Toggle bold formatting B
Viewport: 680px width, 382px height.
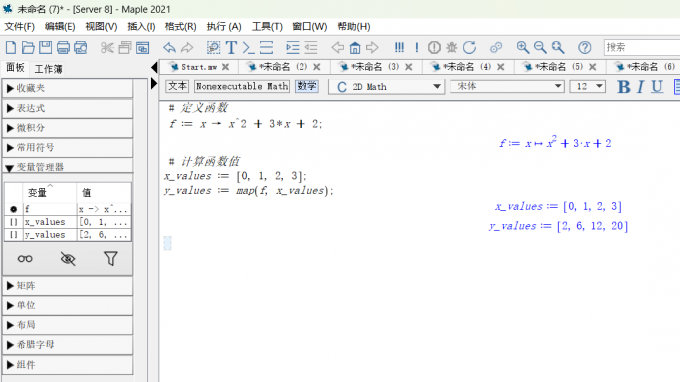624,87
